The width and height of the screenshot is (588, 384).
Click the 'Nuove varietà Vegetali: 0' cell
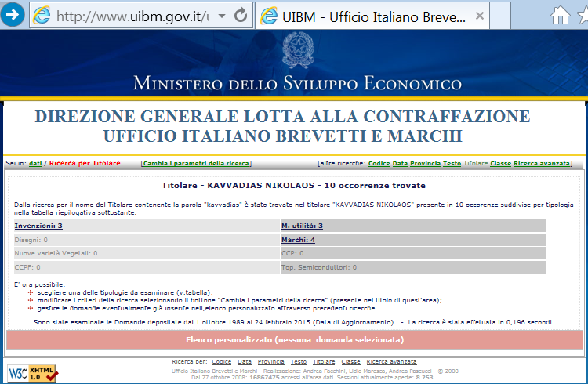[x=147, y=253]
